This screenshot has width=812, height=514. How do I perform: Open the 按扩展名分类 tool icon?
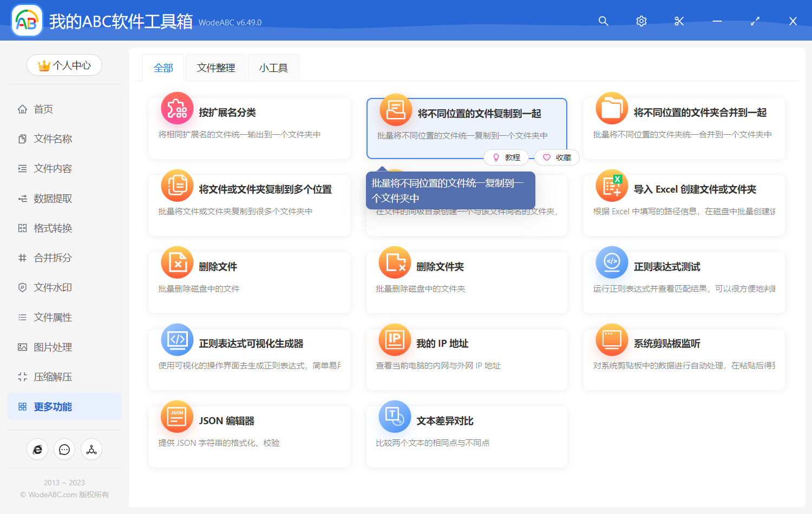click(x=177, y=108)
